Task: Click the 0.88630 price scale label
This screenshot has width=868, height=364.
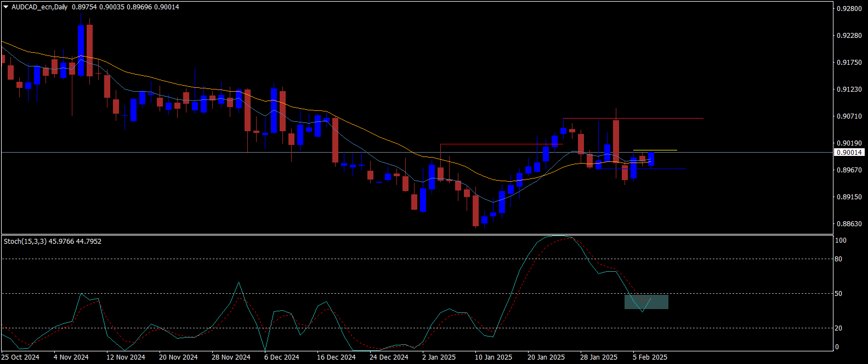Action: coord(848,223)
